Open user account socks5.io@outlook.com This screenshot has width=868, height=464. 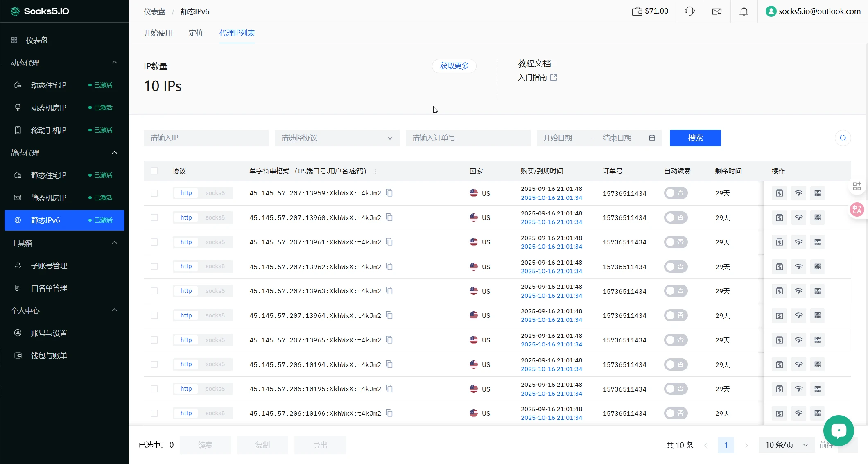click(x=813, y=11)
